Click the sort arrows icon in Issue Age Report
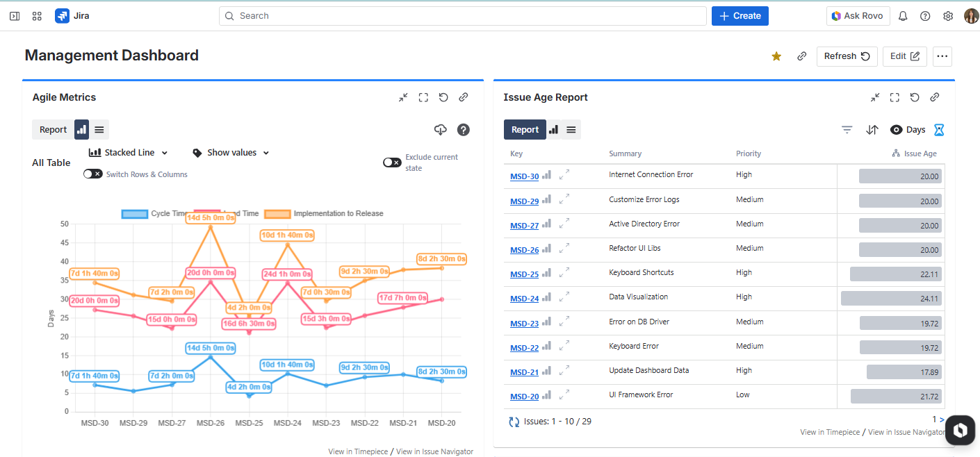 (x=872, y=130)
